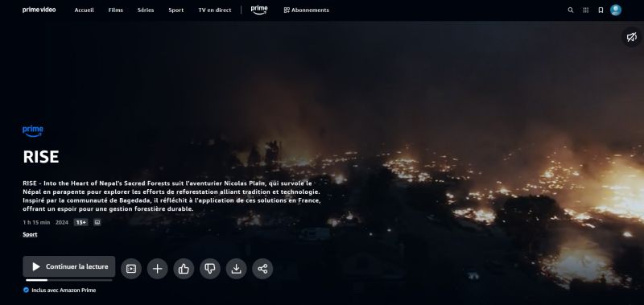Viewport: 644px width, 305px height.
Task: Click the Inclus avec Amazon Prime checkmark
Action: (x=27, y=291)
